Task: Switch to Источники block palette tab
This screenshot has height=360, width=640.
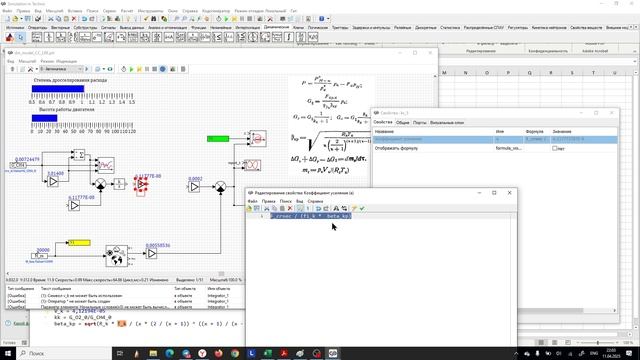Action: click(15, 28)
